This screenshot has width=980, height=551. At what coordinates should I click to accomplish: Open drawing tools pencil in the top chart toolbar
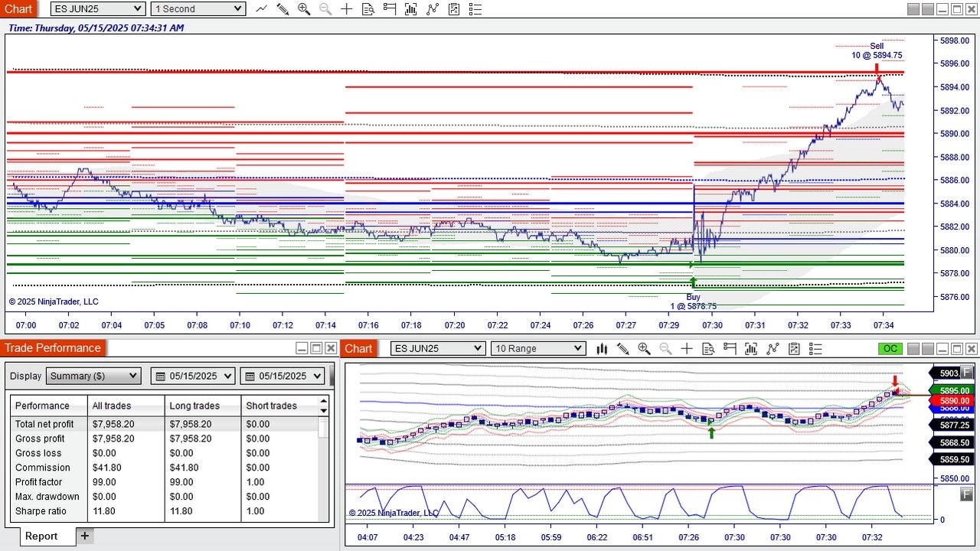click(x=283, y=9)
